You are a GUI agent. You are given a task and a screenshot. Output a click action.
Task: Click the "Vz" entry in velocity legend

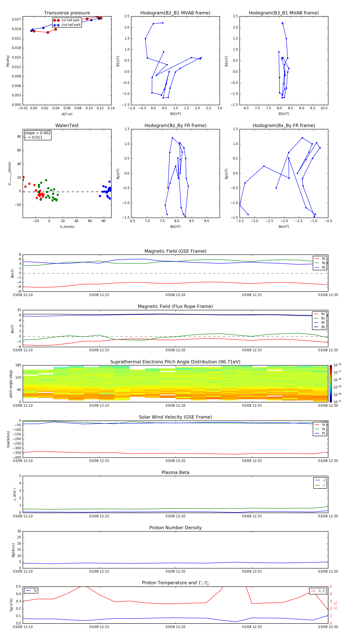320,433
